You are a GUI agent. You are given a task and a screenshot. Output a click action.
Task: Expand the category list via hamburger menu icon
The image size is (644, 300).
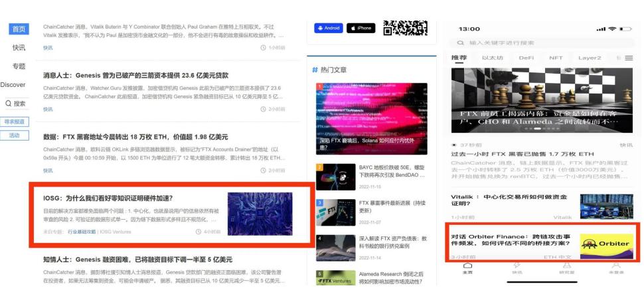[x=628, y=58]
